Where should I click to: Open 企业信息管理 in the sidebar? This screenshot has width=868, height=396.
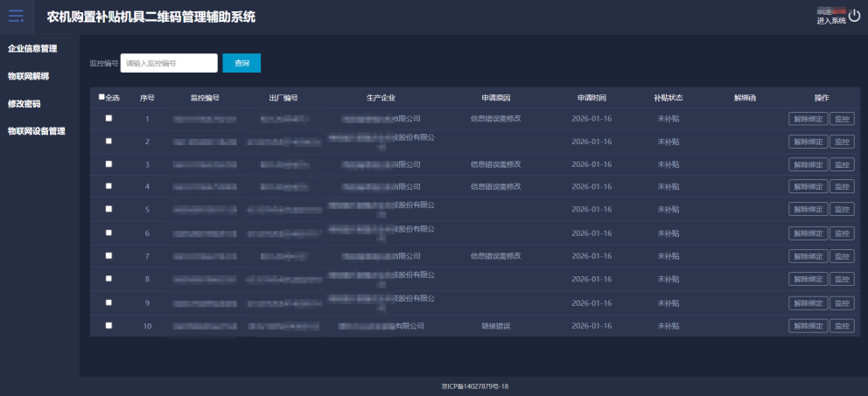(32, 49)
